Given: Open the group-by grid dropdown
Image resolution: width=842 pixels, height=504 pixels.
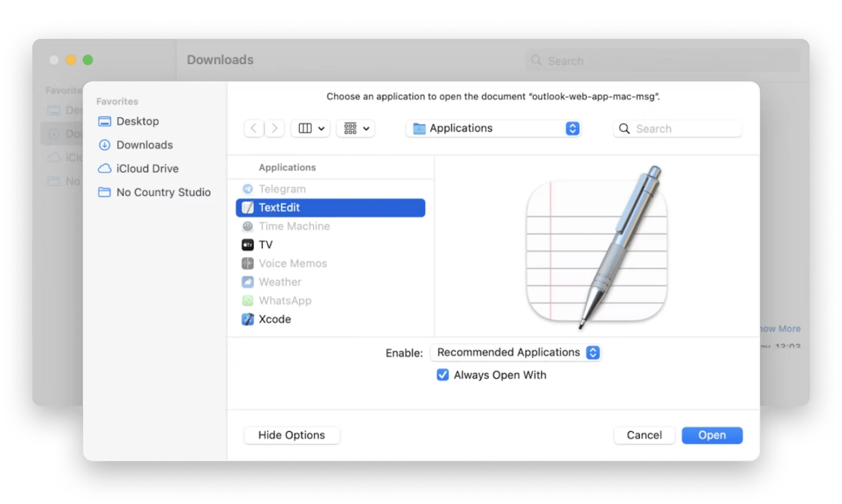Looking at the screenshot, I should click(356, 128).
